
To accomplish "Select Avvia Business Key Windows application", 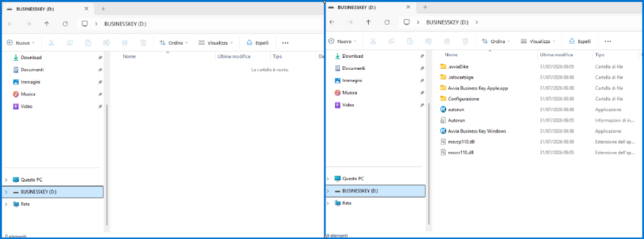I will click(x=476, y=131).
